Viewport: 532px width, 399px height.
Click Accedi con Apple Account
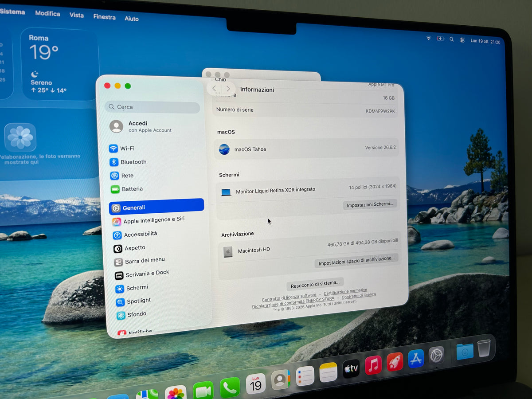141,127
